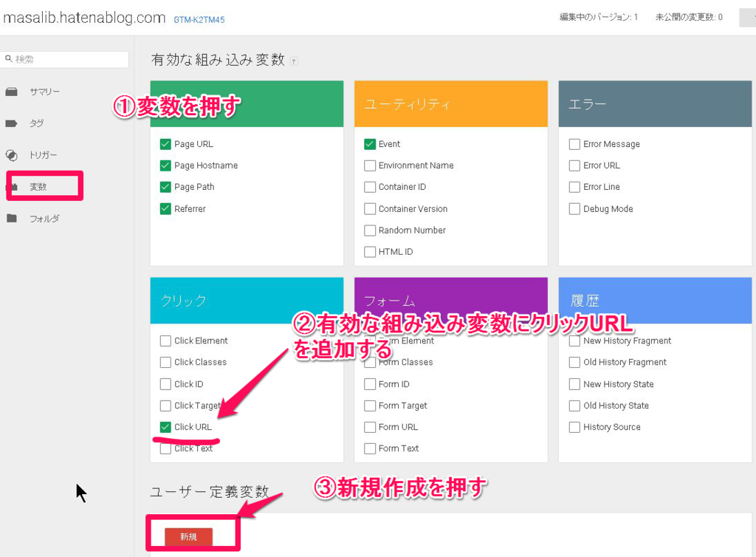Check the Form Target checkbox

(370, 406)
